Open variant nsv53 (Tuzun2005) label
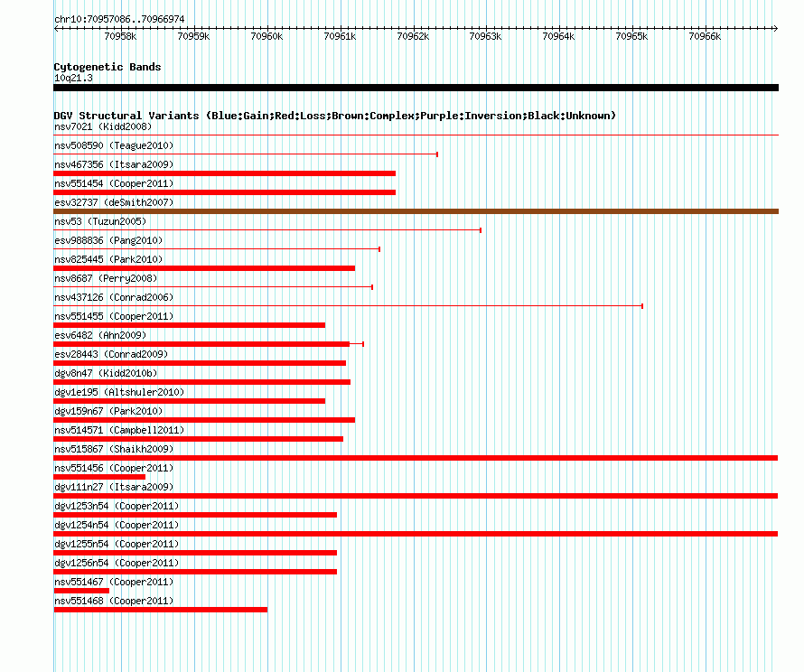The height and width of the screenshot is (672, 804). pos(100,221)
